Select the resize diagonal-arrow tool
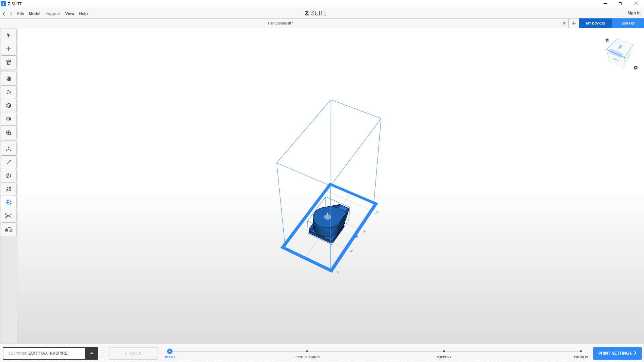The width and height of the screenshot is (644, 362). 9,162
